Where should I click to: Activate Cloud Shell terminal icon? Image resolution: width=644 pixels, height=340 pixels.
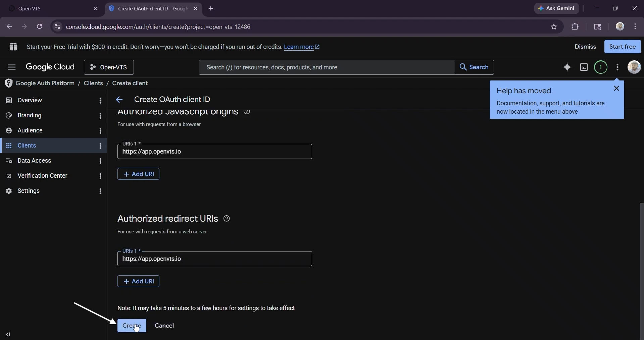point(584,67)
